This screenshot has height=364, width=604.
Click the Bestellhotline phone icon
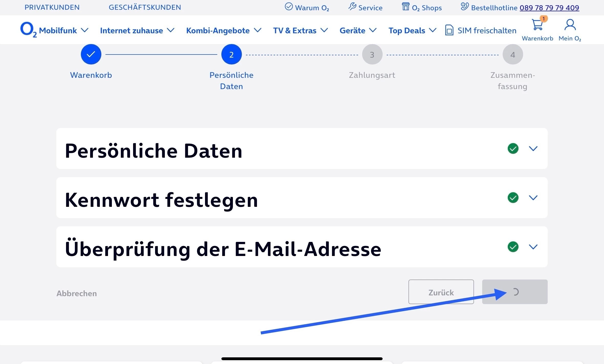(465, 7)
